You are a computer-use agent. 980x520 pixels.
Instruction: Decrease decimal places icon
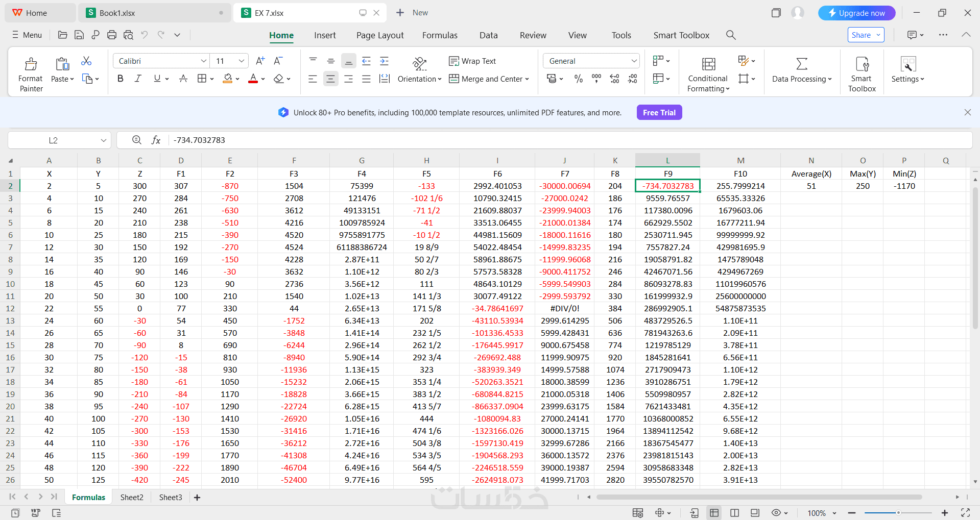point(632,79)
